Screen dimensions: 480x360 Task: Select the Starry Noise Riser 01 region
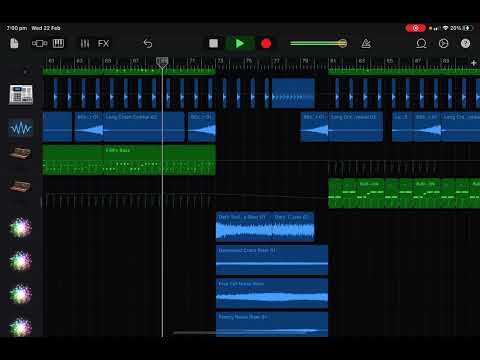(272, 324)
